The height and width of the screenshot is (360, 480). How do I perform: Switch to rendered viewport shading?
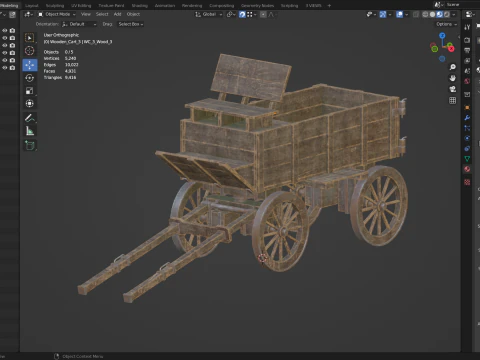click(447, 14)
